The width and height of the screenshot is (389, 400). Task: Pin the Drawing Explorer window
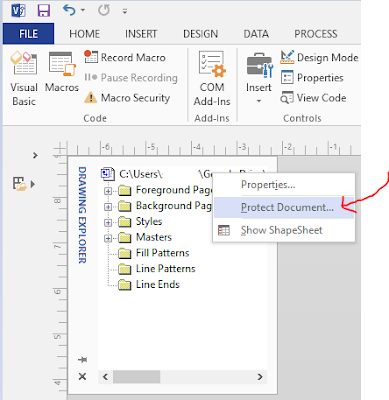[x=82, y=360]
